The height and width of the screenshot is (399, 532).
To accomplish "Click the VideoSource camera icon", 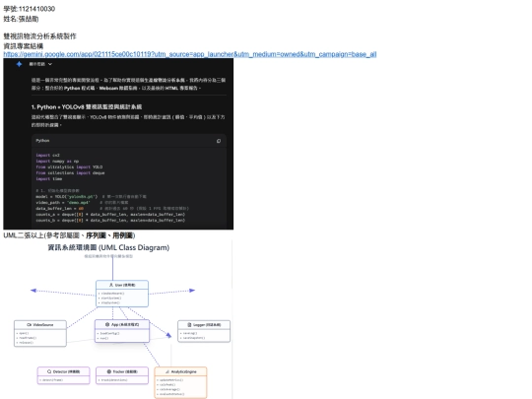I will [x=30, y=325].
